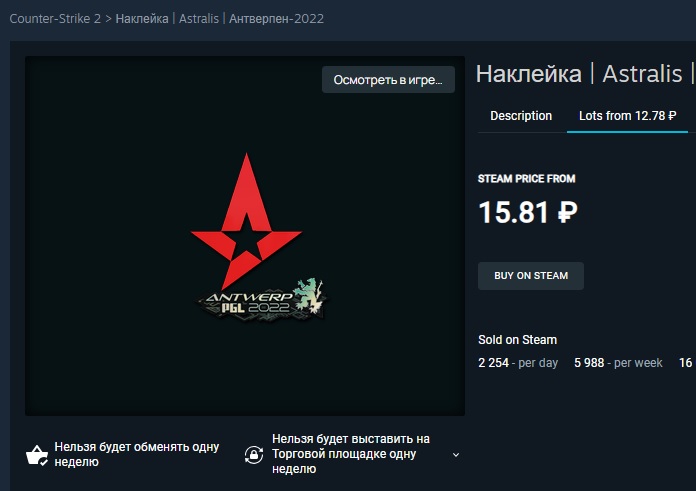Click the Нельзя будет обменять одну неделю text
Screen dimensions: 696x491
pos(137,454)
